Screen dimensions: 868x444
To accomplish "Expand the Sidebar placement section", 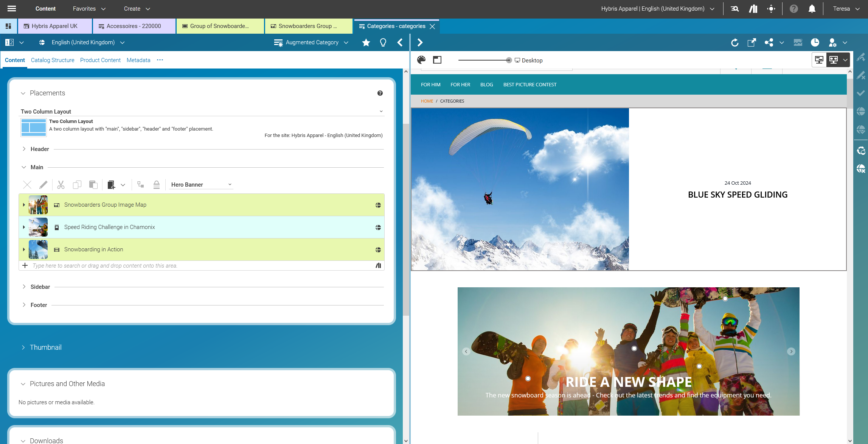I will click(x=24, y=287).
